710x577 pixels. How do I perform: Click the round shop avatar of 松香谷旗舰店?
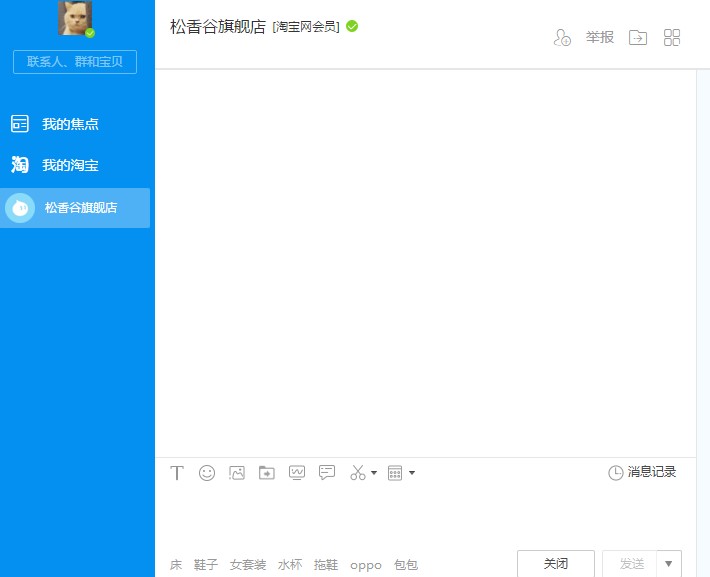point(20,208)
